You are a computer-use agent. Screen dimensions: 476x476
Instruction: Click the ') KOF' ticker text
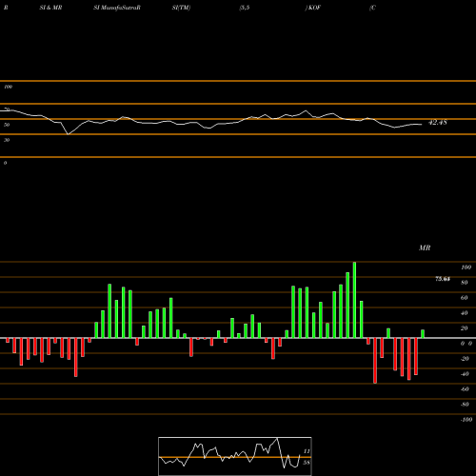pyautogui.click(x=313, y=8)
